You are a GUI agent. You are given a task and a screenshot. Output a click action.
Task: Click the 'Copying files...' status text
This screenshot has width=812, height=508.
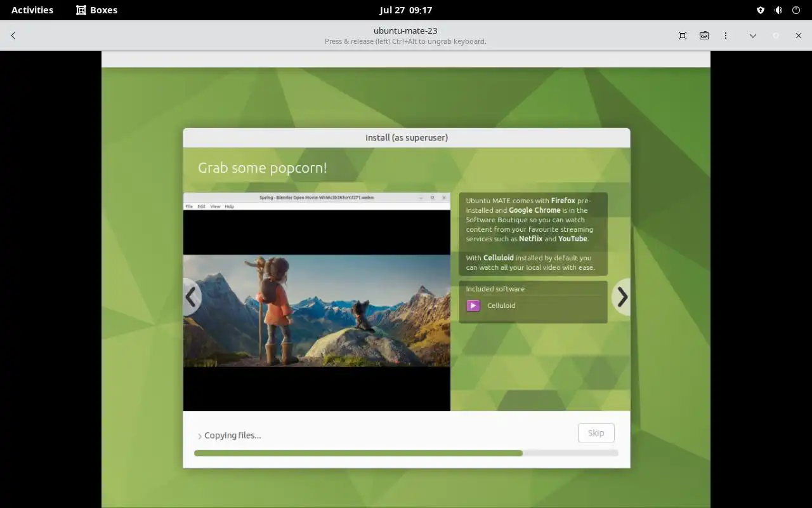pos(233,436)
